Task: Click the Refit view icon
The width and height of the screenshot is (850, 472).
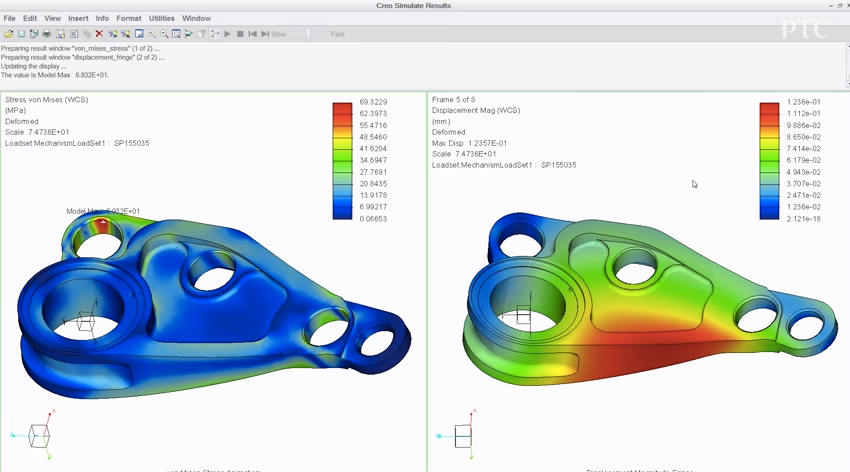Action: (x=176, y=34)
